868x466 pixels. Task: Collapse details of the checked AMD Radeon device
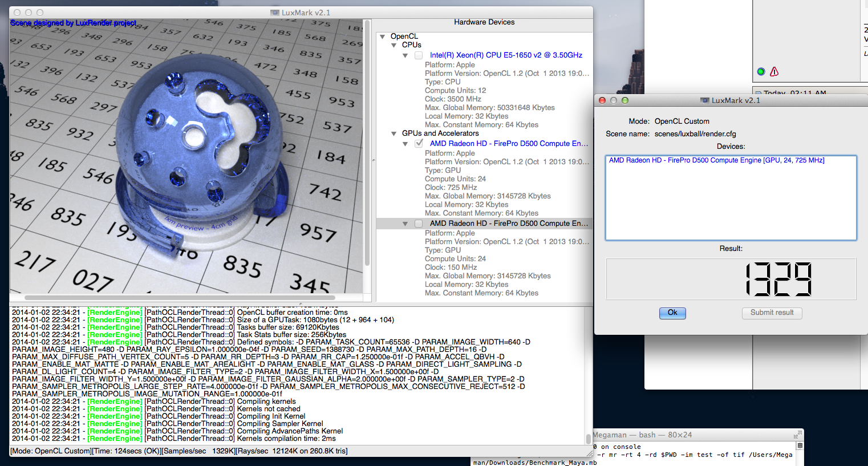tap(405, 144)
